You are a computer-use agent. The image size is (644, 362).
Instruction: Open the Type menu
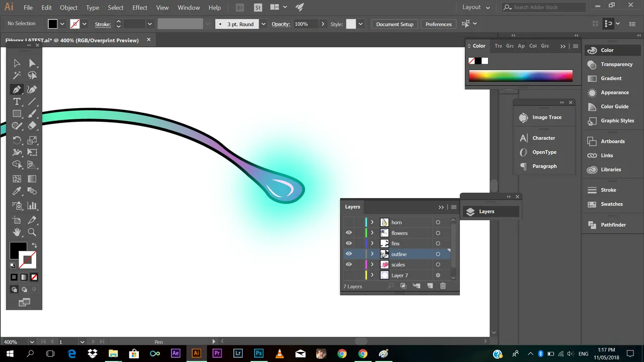pos(93,8)
